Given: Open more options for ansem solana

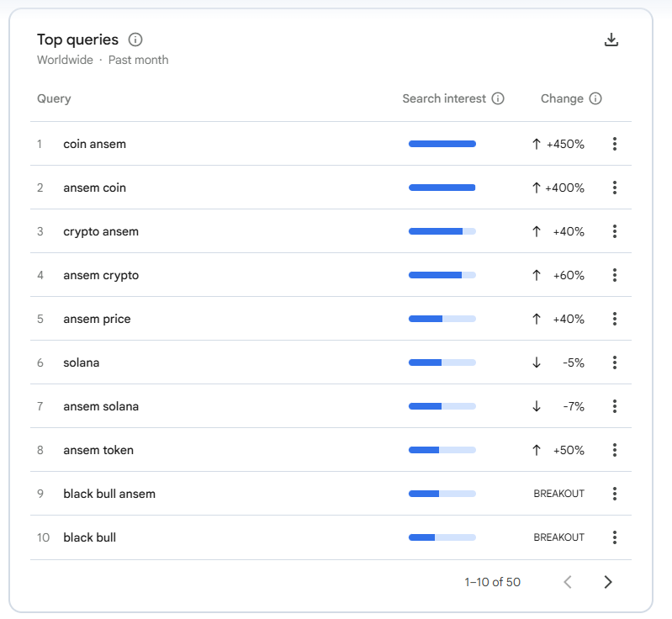Looking at the screenshot, I should 615,406.
